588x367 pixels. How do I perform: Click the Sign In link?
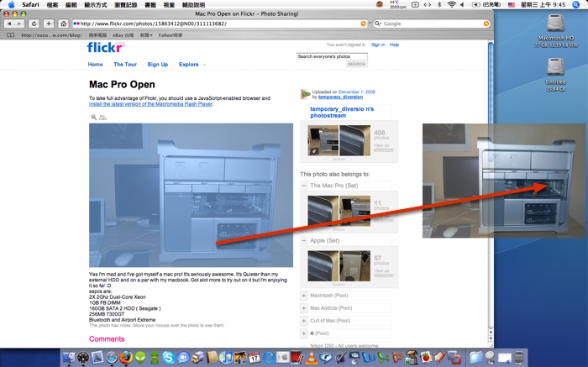click(378, 45)
